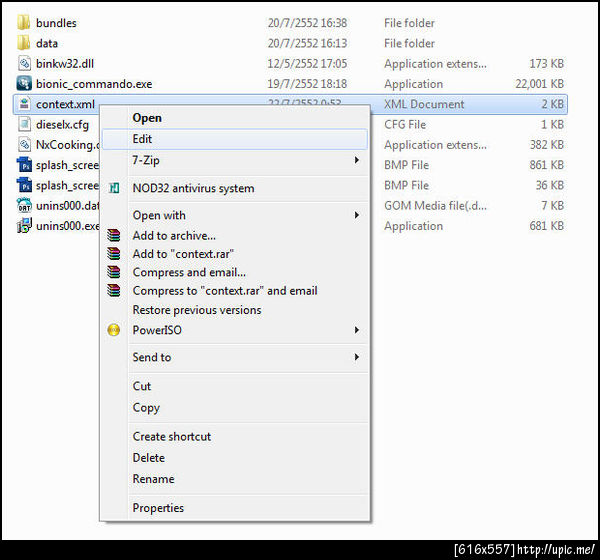Scan with NOD32 antivirus system
The width and height of the screenshot is (600, 560).
(x=235, y=188)
